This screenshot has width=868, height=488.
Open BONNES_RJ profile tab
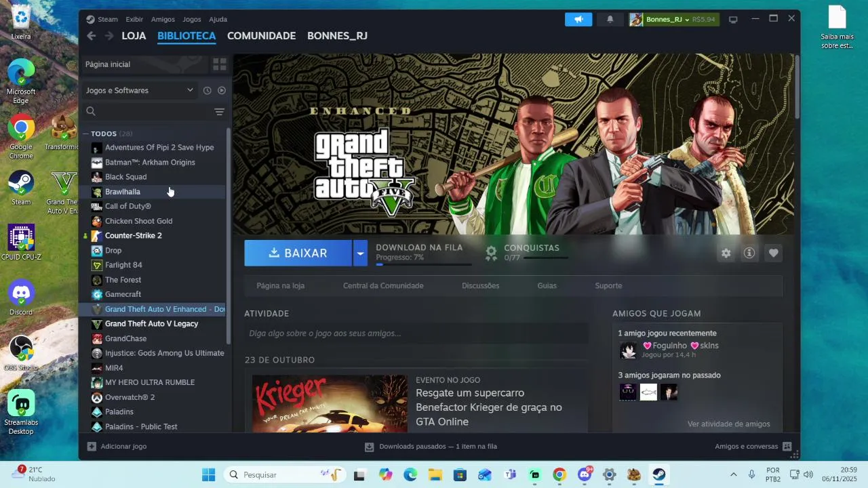point(337,36)
